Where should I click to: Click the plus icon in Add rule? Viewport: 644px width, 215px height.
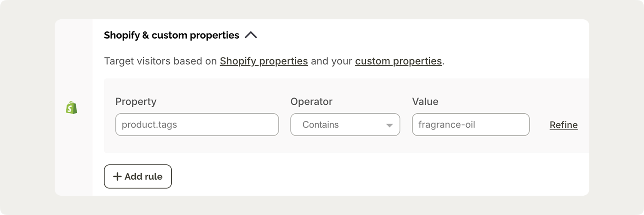(117, 176)
